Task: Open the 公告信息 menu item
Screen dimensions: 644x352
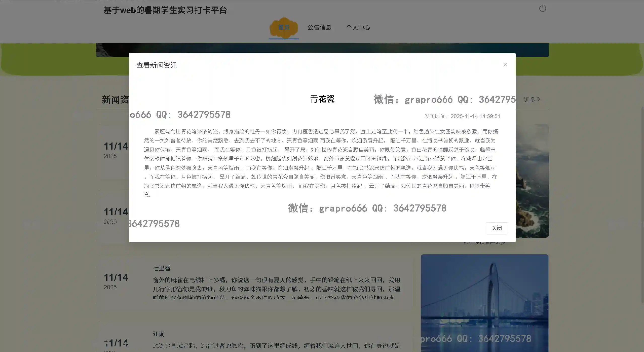Action: (319, 27)
